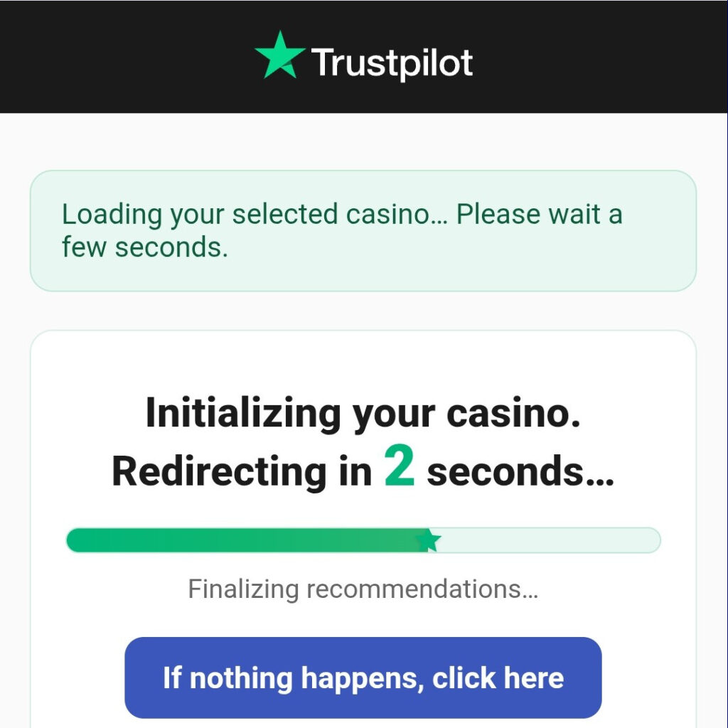Click the 'If nothing happens, click here' button
Screen dimensions: 728x728
click(363, 678)
